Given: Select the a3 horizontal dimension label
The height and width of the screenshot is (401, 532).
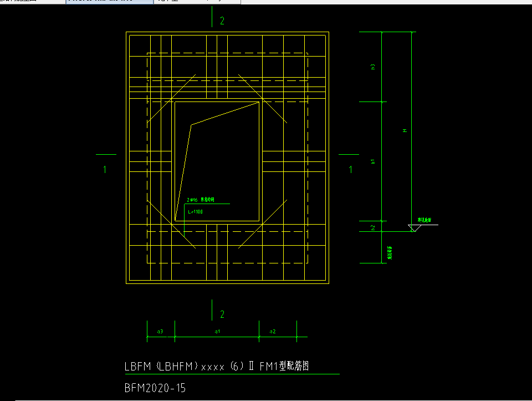Looking at the screenshot, I should [x=160, y=332].
